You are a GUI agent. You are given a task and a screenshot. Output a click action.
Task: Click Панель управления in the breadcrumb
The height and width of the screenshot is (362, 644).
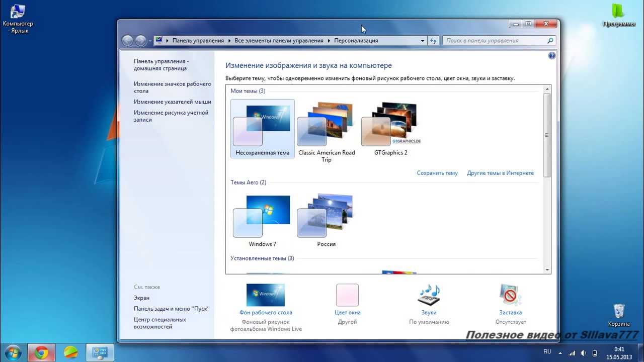(198, 41)
